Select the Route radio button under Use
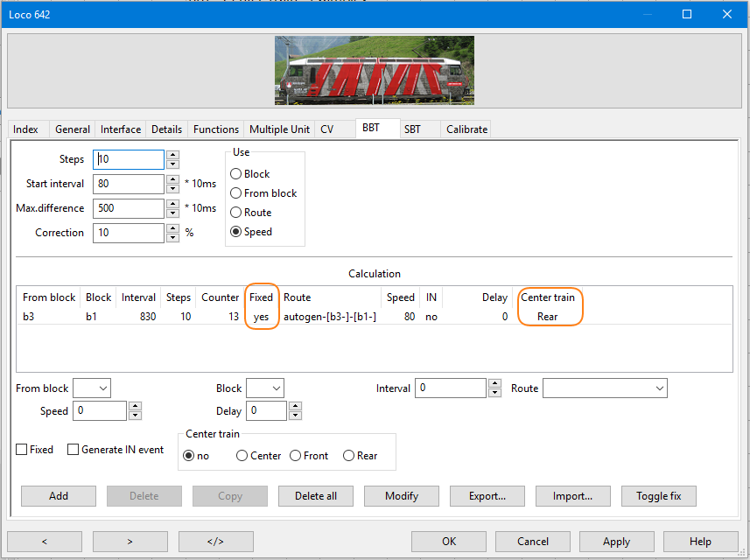 click(x=236, y=213)
